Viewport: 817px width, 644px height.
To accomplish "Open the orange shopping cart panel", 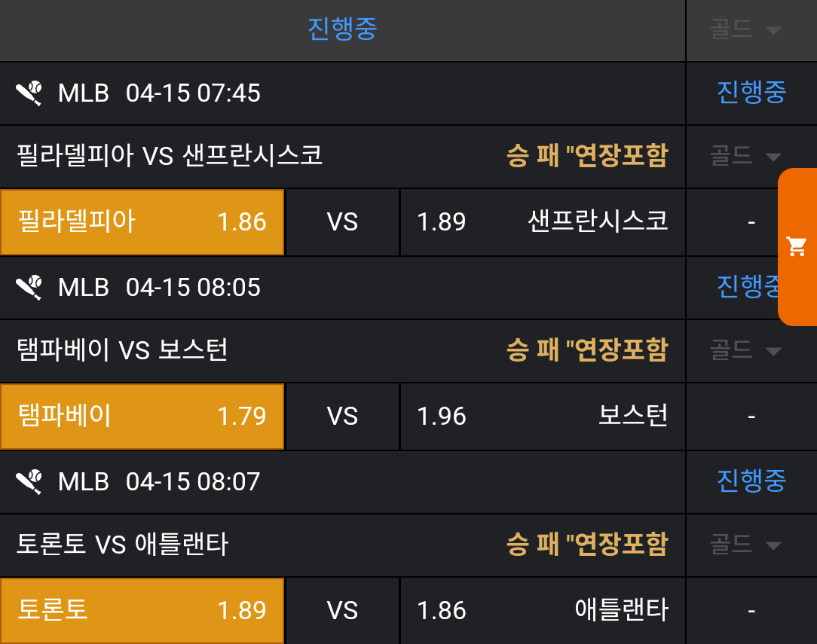I will click(797, 246).
